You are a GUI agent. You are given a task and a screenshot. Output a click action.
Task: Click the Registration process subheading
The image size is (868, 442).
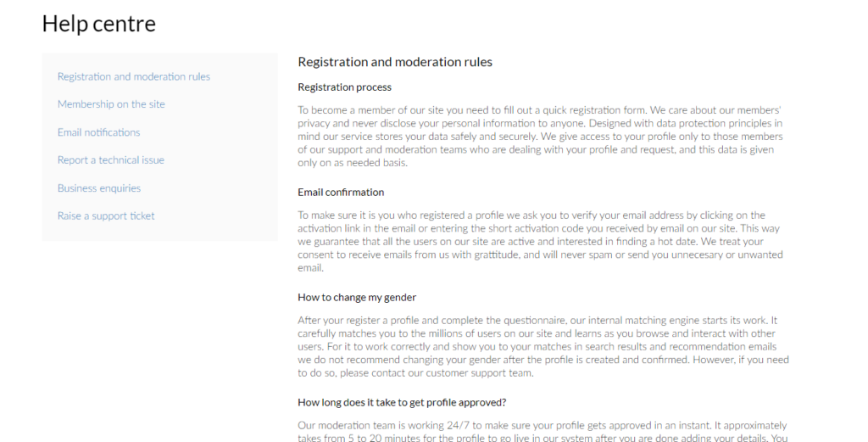[x=344, y=87]
